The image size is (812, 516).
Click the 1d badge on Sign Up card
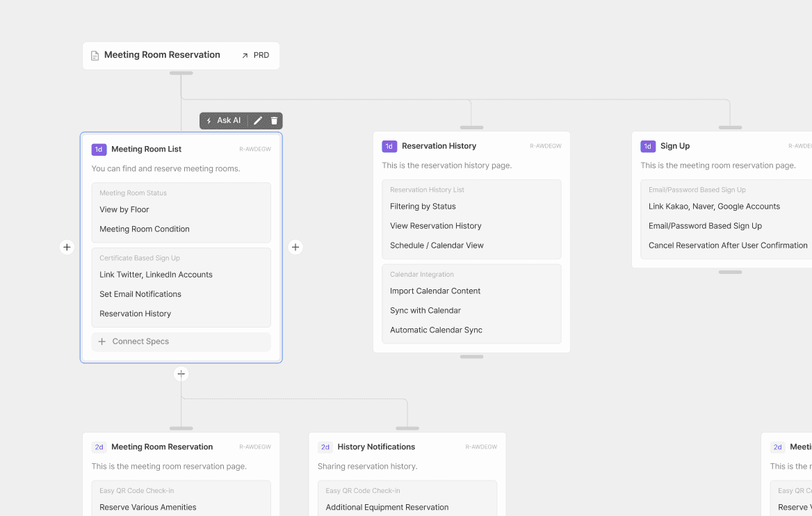click(648, 146)
